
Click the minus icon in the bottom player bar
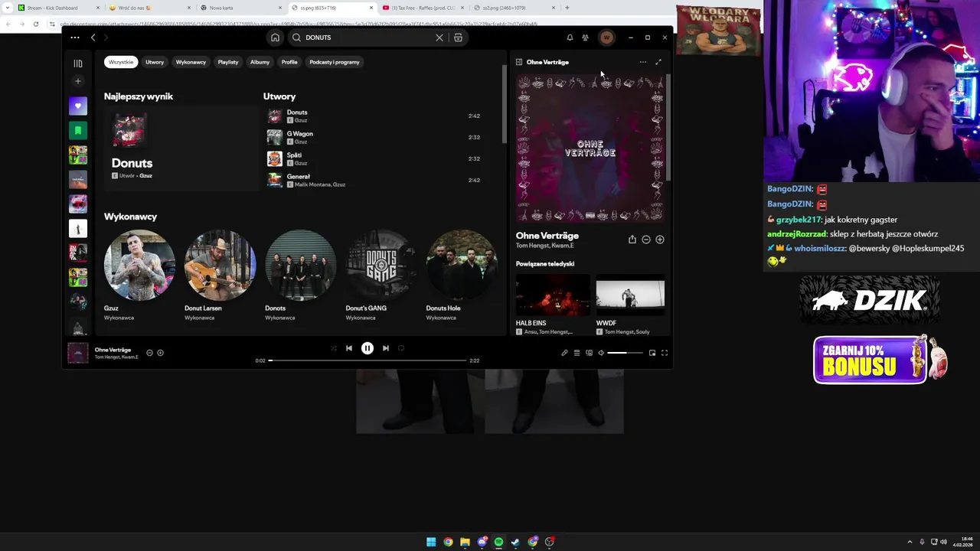tap(149, 353)
